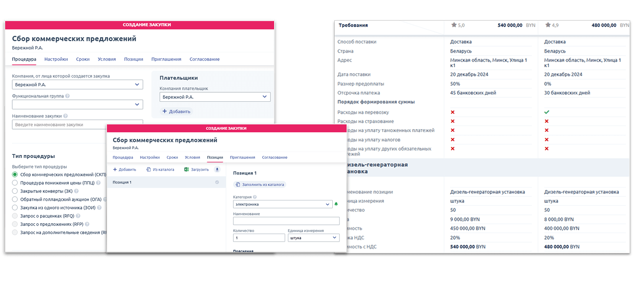
Task: Show hint for Процедура понижения цены (ППЦ)
Action: tap(98, 183)
